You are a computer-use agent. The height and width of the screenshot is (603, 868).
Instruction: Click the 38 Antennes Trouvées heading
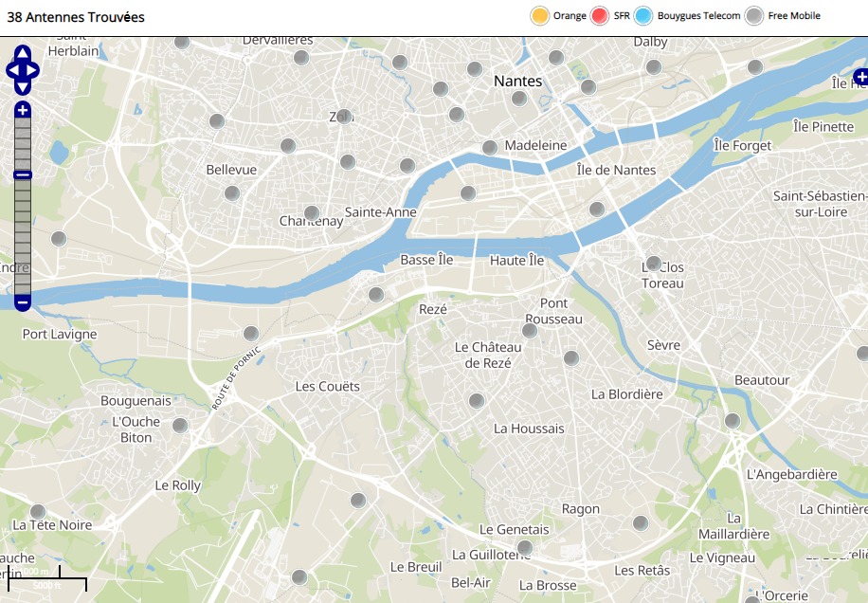[x=76, y=17]
